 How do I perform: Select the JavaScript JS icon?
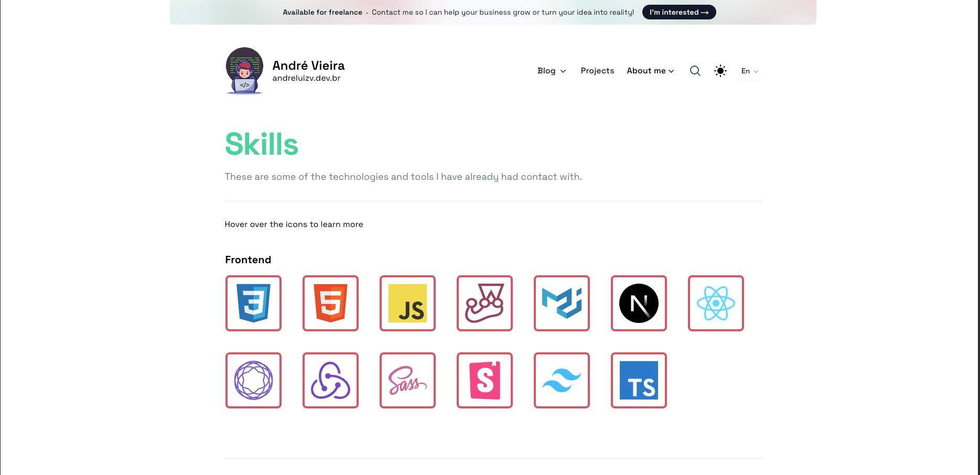pyautogui.click(x=407, y=303)
